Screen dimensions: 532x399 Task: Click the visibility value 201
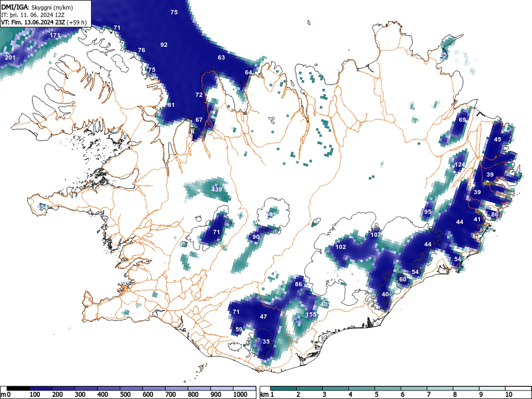click(x=10, y=57)
